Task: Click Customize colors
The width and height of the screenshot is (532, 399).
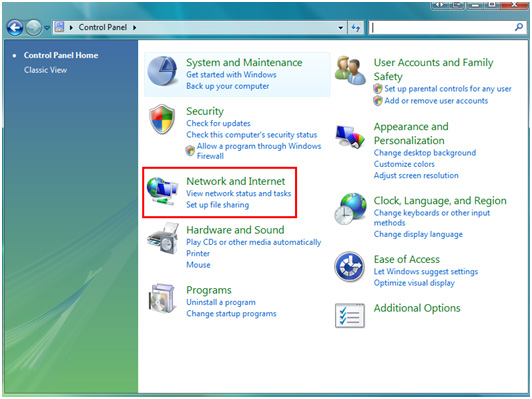Action: coord(404,164)
